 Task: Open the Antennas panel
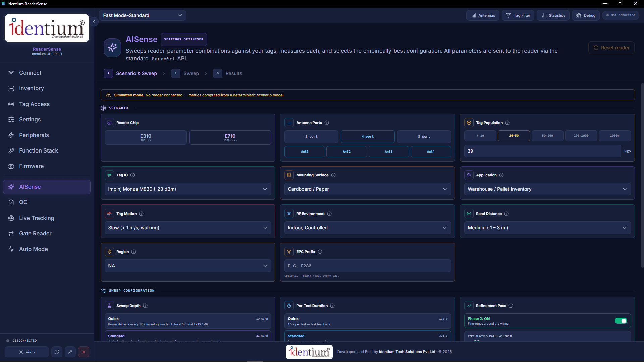point(483,15)
